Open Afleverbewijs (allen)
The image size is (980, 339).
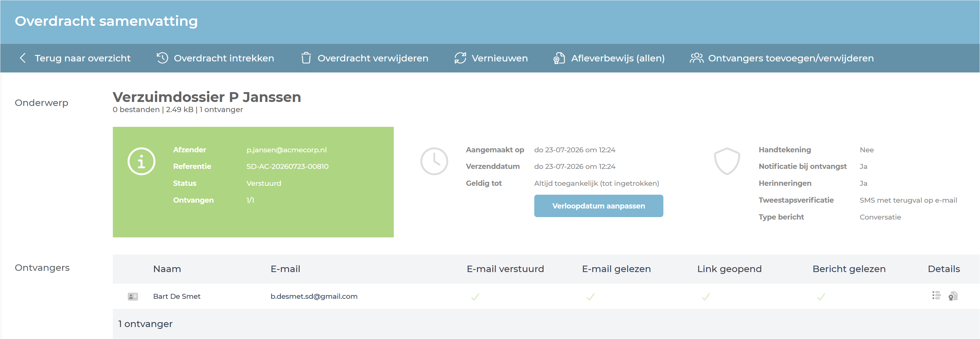[618, 58]
